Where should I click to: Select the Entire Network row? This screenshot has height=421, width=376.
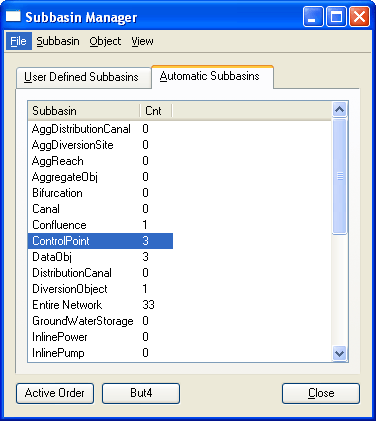click(x=100, y=305)
